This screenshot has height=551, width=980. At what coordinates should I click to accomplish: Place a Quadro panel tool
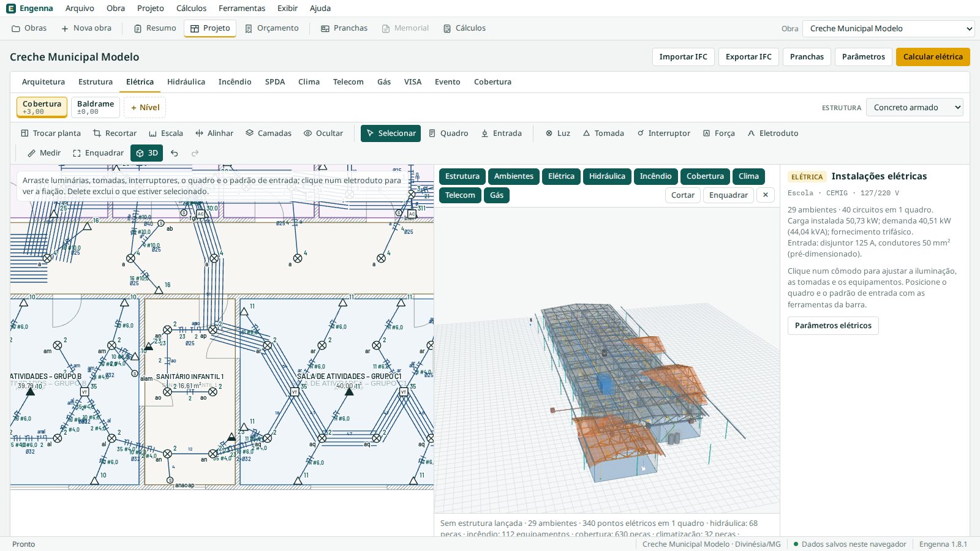click(x=448, y=133)
